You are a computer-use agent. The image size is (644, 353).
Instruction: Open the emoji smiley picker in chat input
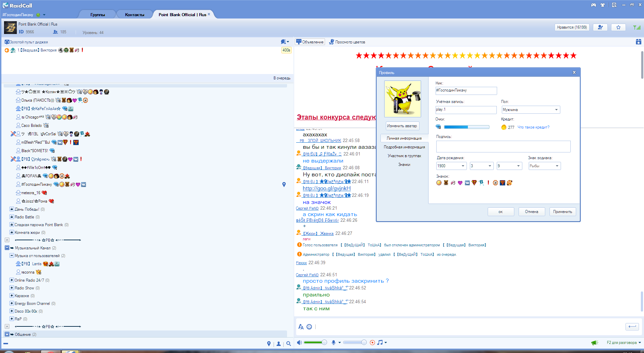309,327
